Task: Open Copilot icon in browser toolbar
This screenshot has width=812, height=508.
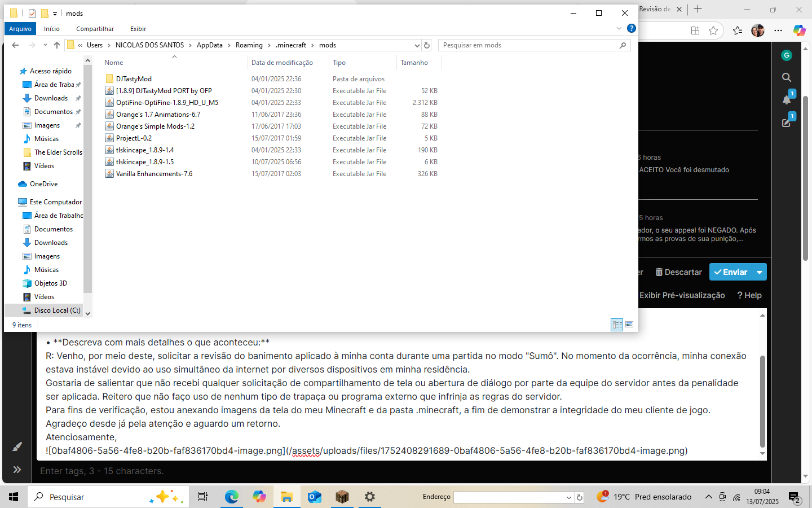Action: (799, 30)
